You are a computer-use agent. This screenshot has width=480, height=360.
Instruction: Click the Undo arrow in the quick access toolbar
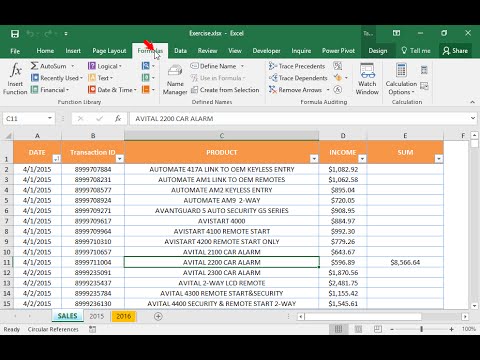(30, 33)
